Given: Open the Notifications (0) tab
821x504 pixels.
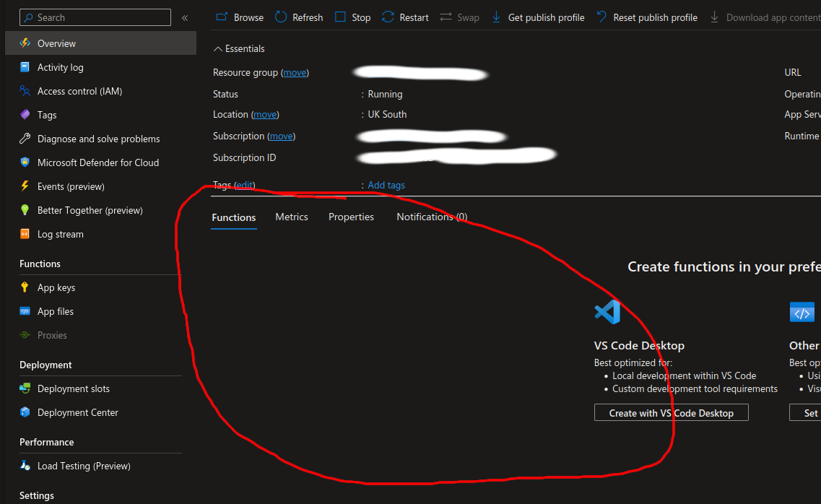Looking at the screenshot, I should (x=432, y=217).
